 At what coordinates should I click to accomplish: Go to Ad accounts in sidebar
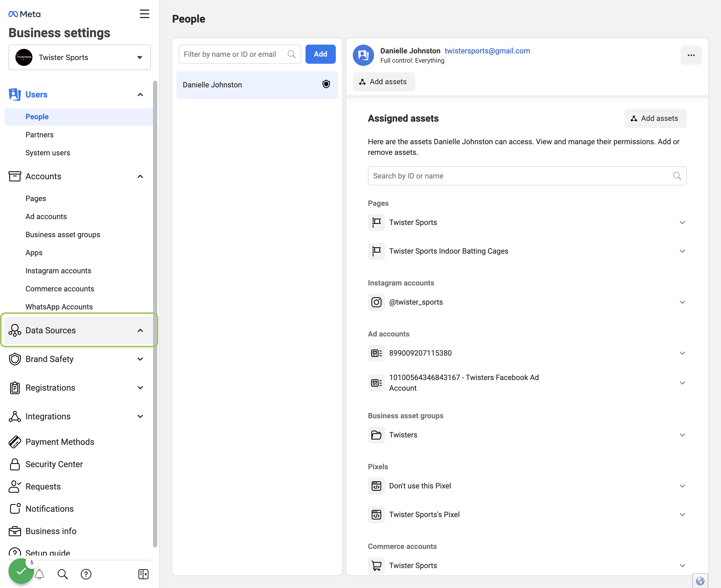point(46,216)
